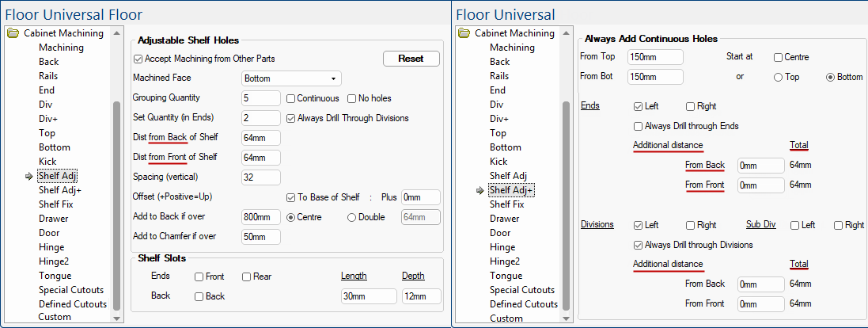Click the arrow marker beside Shelf Adj
The image size is (868, 328).
[x=30, y=176]
